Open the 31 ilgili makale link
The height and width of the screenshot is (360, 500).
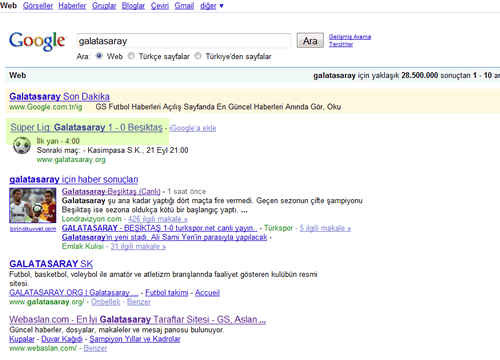(x=138, y=246)
